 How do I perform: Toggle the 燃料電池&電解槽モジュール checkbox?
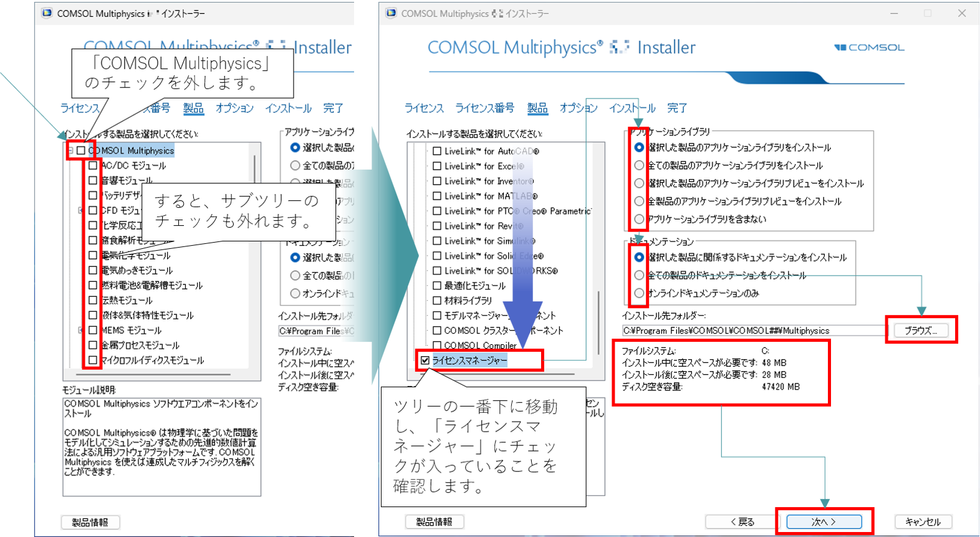coord(93,286)
